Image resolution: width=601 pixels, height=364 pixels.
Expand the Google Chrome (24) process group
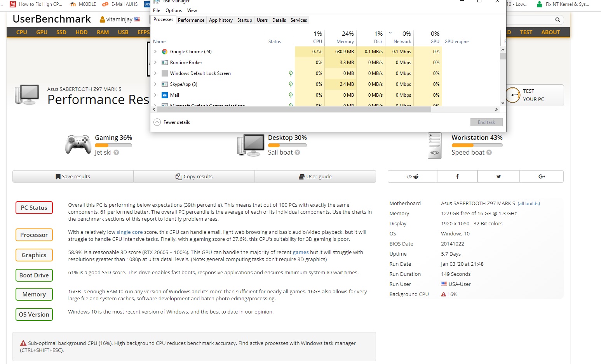pyautogui.click(x=155, y=51)
